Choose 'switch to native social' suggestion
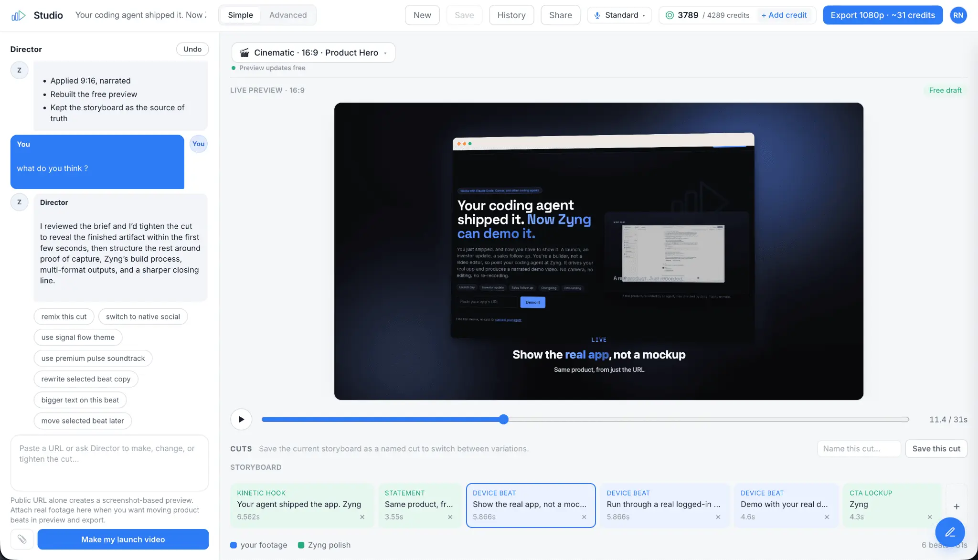 pyautogui.click(x=143, y=317)
